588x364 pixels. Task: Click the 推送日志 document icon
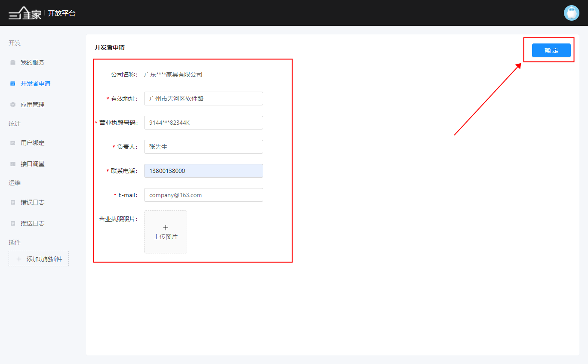[13, 223]
